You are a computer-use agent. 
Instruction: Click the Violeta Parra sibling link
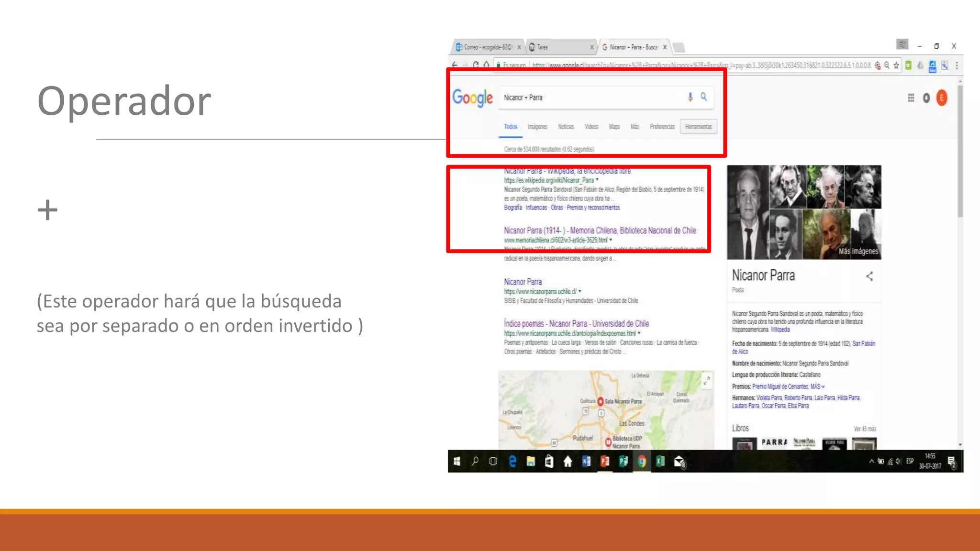pyautogui.click(x=769, y=398)
